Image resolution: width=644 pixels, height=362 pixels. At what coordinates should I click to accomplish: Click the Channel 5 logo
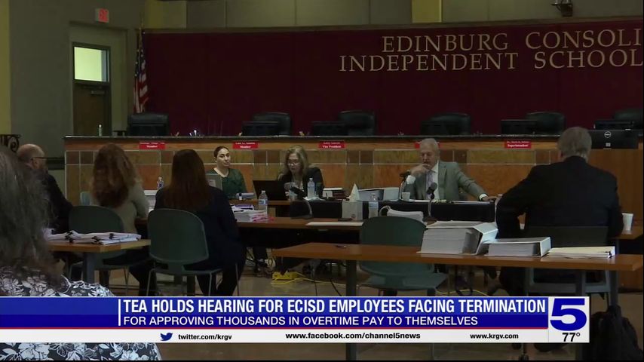click(x=568, y=314)
